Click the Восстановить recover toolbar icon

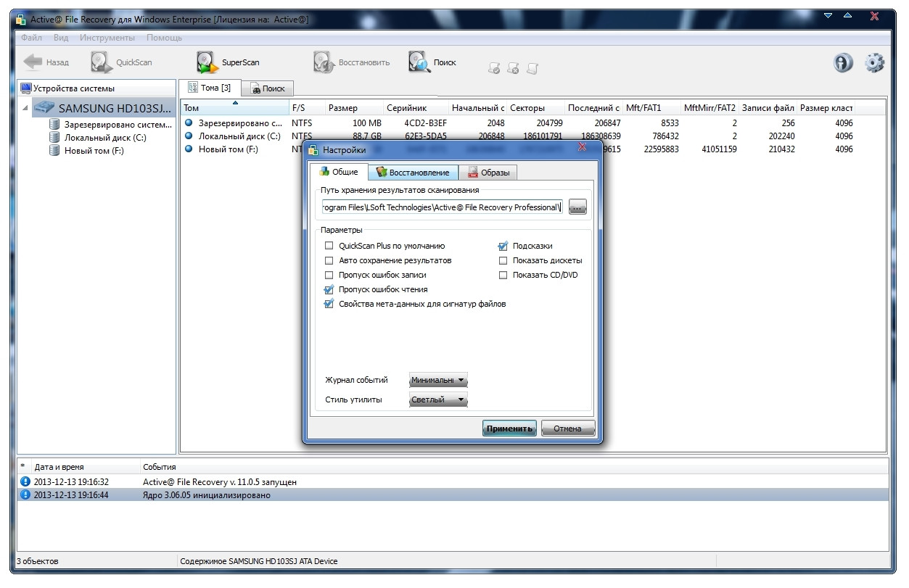coord(324,62)
